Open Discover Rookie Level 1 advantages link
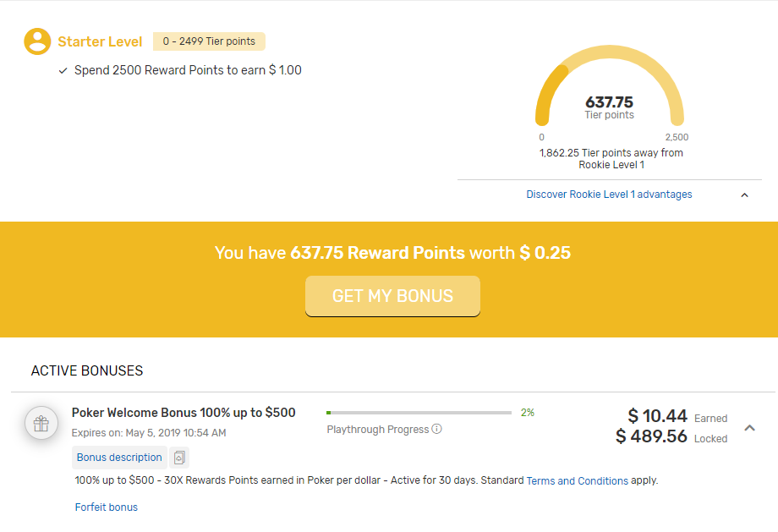Image resolution: width=778 pixels, height=532 pixels. [609, 195]
